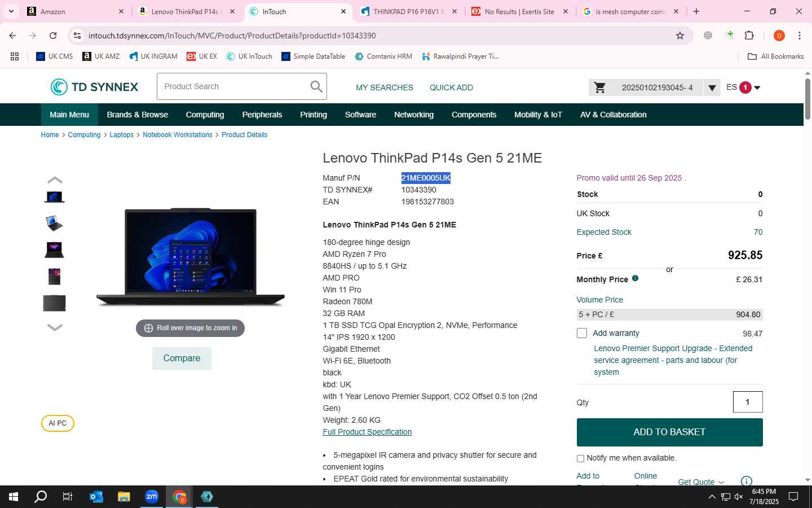812x508 pixels.
Task: Click Roll over image to zoom
Action: [x=190, y=328]
